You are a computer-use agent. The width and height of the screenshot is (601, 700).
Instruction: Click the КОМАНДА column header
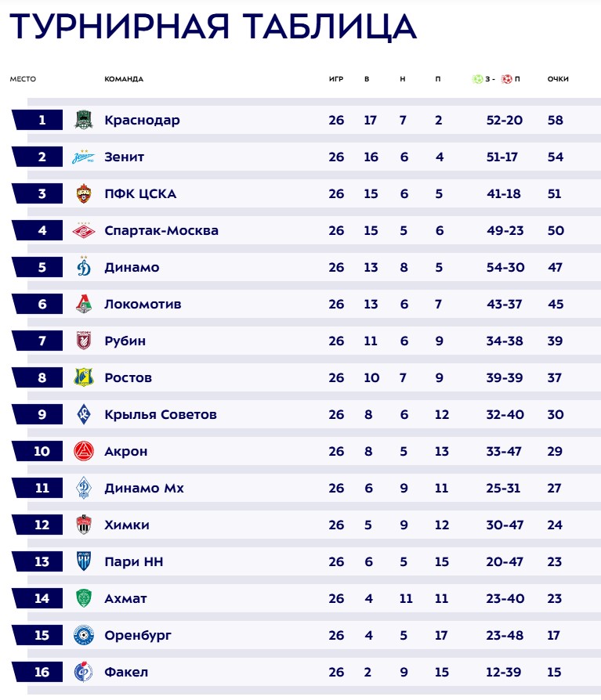124,79
